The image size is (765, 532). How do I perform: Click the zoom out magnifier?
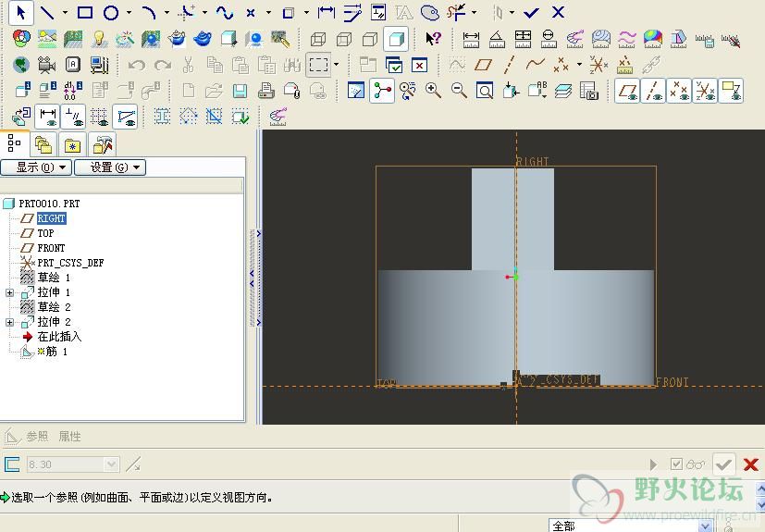pyautogui.click(x=459, y=91)
